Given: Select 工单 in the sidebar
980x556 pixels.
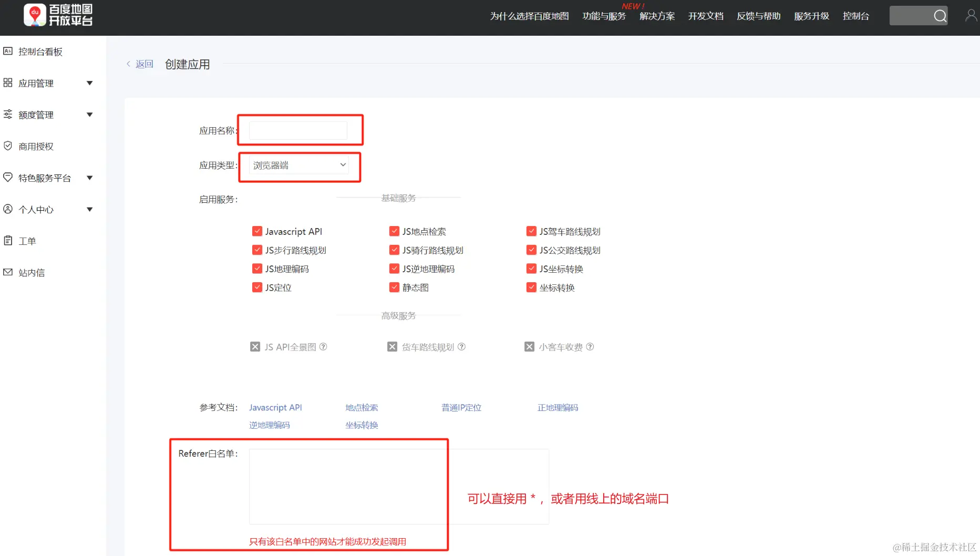Looking at the screenshot, I should pyautogui.click(x=27, y=241).
